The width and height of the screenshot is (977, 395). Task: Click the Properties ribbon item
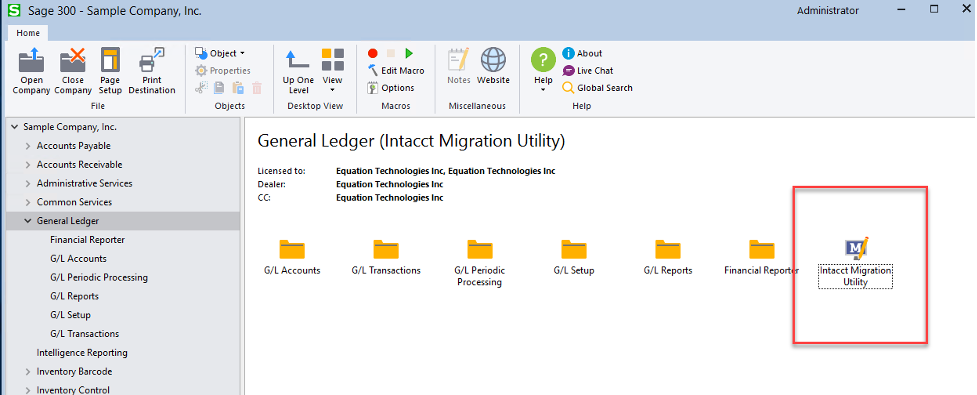click(x=223, y=70)
